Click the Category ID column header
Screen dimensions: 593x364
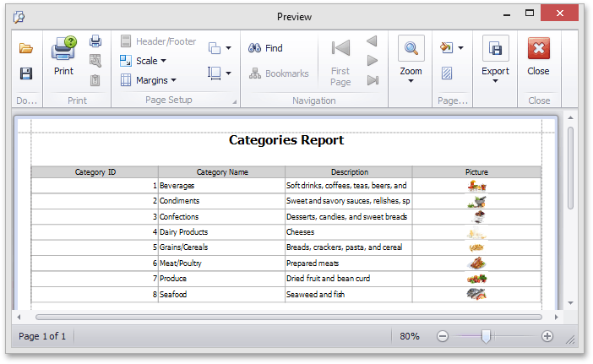pos(95,172)
